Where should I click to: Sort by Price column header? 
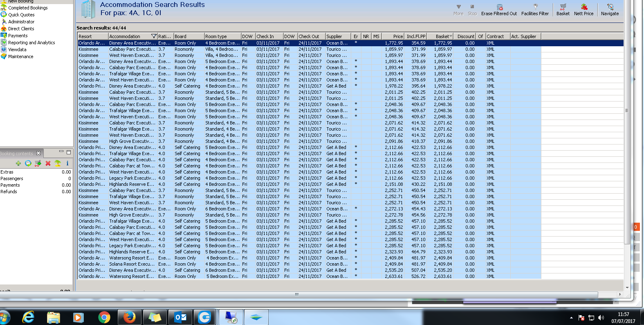point(393,36)
